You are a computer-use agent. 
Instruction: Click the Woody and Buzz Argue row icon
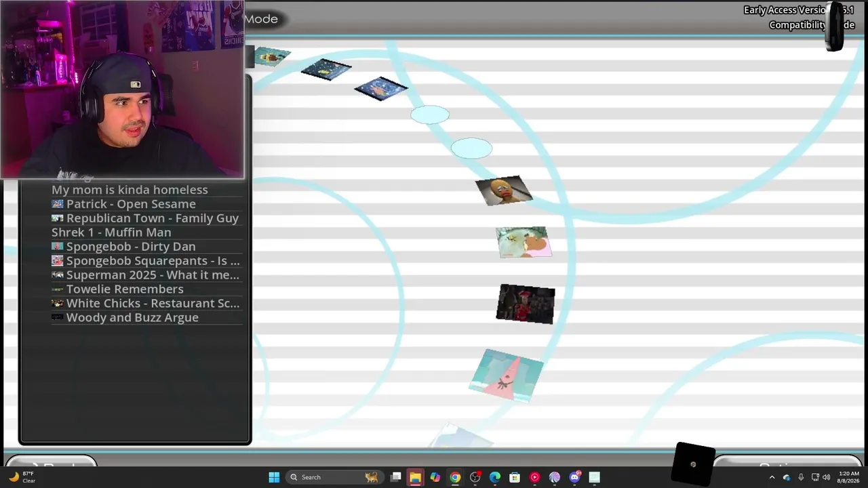click(58, 318)
